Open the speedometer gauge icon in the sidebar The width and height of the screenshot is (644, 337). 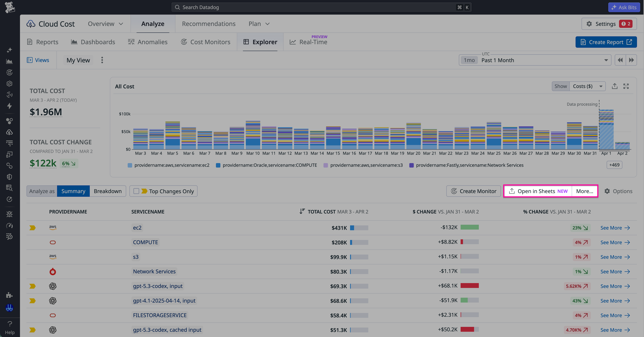click(9, 225)
